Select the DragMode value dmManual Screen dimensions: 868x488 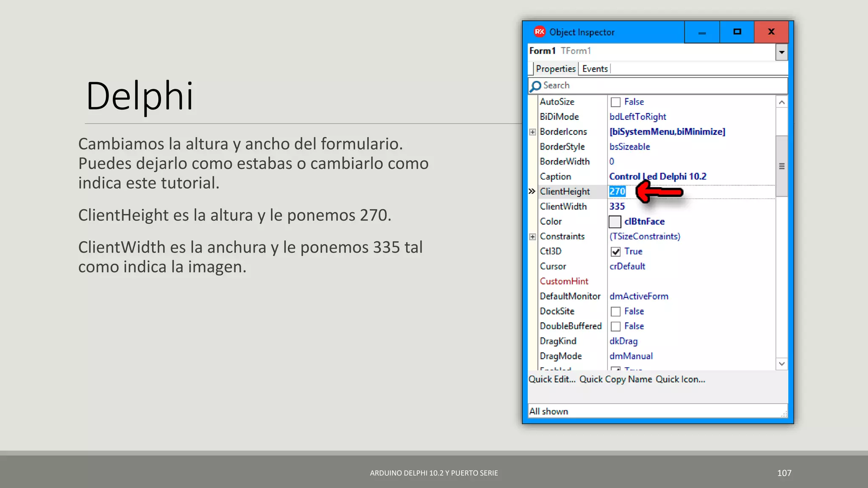pyautogui.click(x=631, y=356)
